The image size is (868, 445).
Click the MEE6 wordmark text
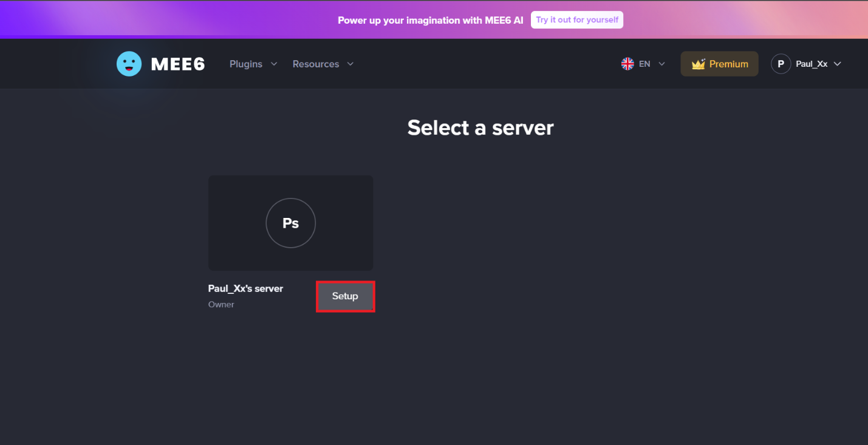tap(177, 64)
